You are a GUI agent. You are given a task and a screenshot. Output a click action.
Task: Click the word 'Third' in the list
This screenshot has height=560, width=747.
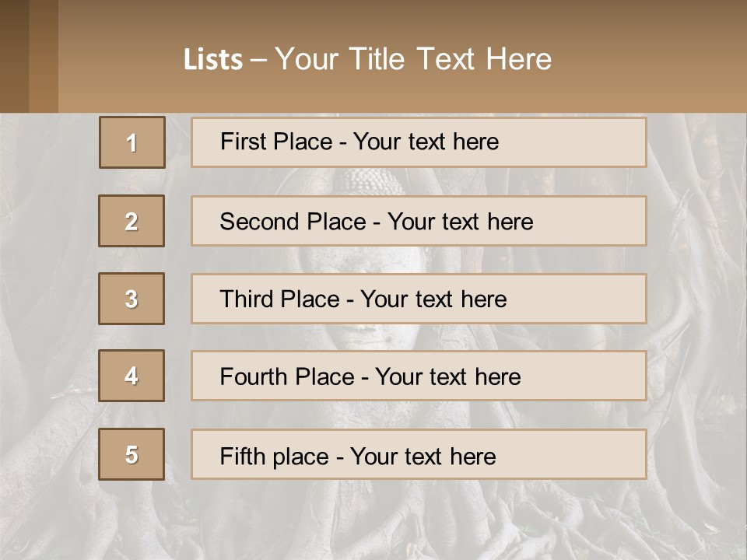coord(246,299)
